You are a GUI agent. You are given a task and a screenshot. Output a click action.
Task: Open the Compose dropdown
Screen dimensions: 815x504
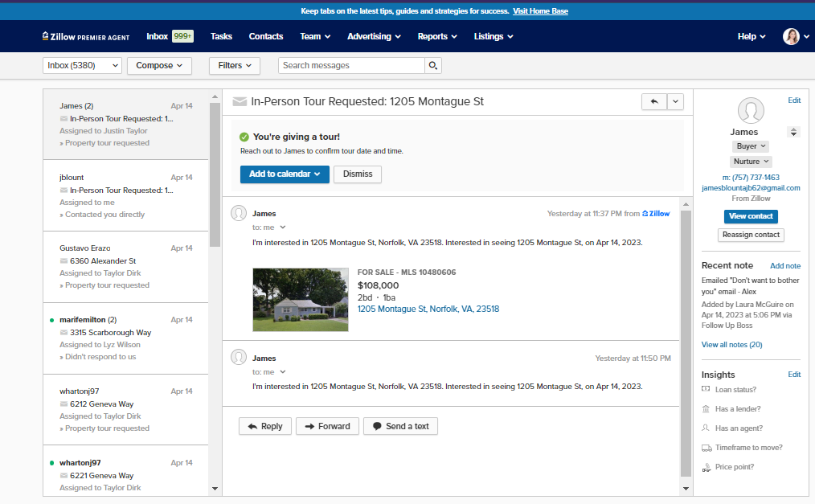click(159, 65)
